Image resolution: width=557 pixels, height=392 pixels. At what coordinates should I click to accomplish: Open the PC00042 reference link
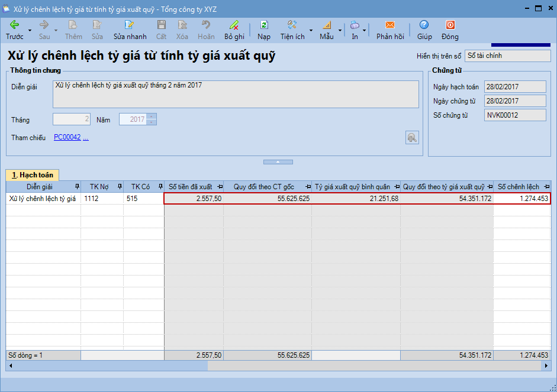pos(67,137)
